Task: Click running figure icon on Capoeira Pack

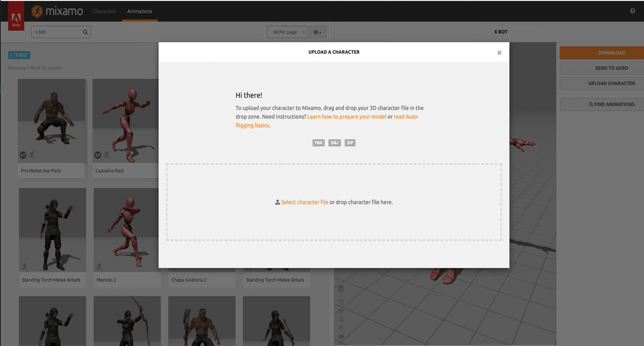Action: [106, 155]
